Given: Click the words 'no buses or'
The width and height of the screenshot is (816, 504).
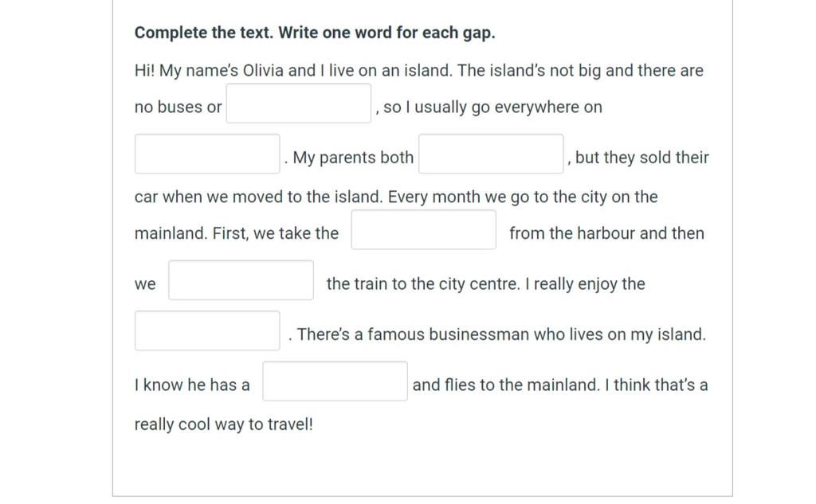Looking at the screenshot, I should (x=178, y=107).
